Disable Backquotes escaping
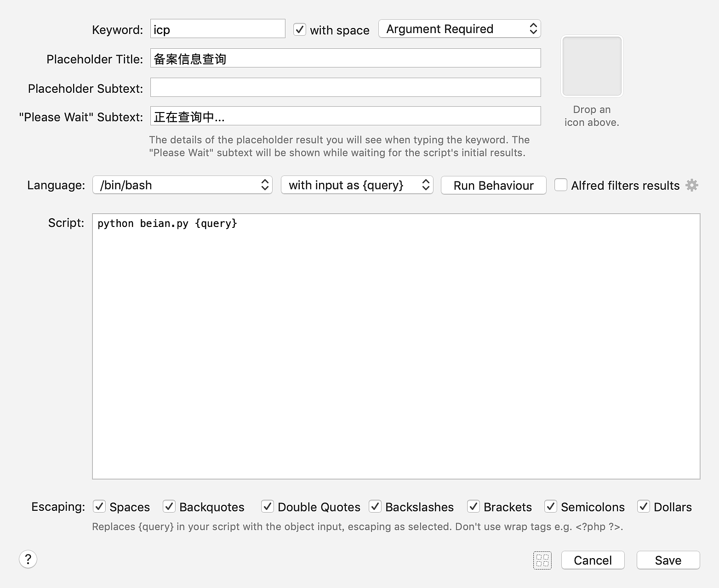719x588 pixels. [x=169, y=506]
